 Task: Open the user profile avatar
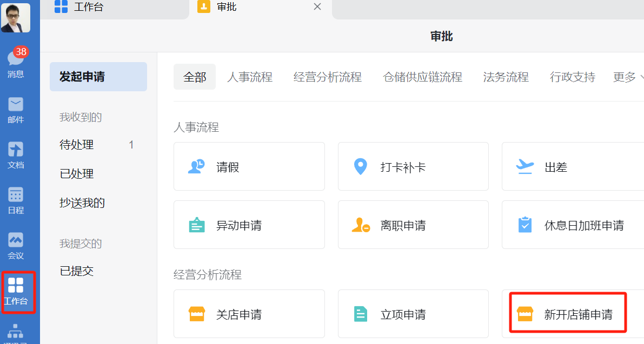[x=16, y=18]
